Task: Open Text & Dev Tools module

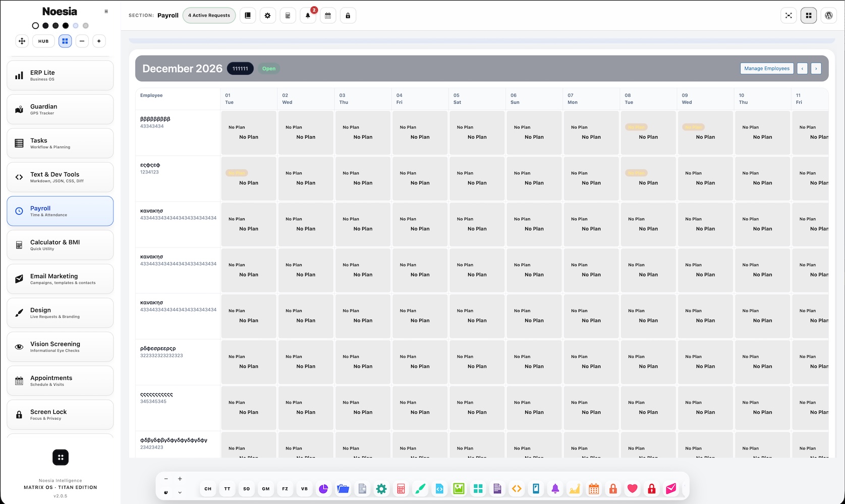Action: tap(60, 177)
